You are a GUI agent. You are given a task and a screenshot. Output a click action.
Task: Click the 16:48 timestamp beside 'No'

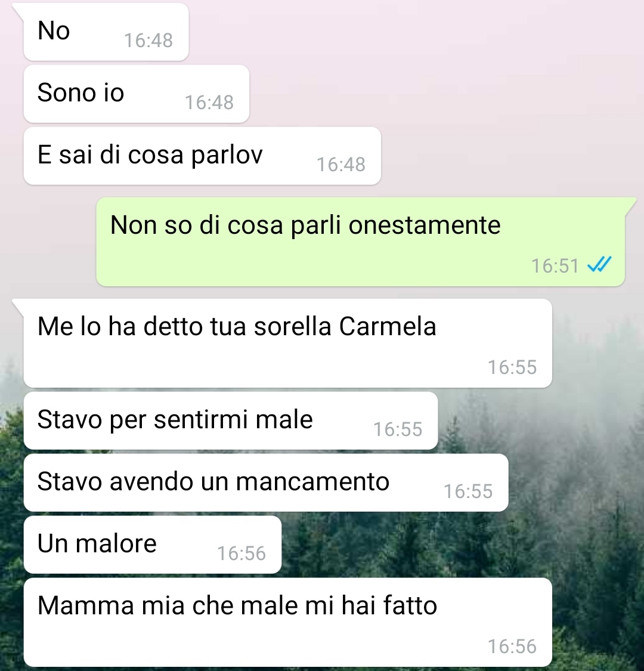click(x=148, y=41)
